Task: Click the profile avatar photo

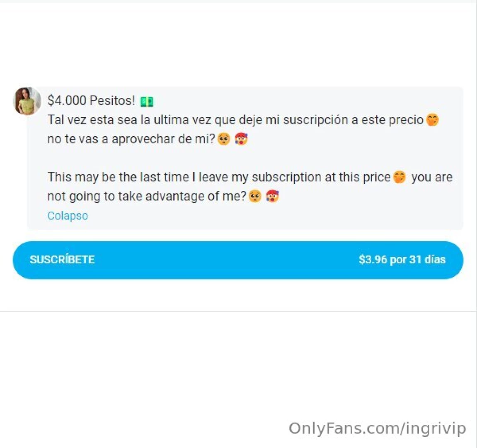Action: (x=27, y=101)
